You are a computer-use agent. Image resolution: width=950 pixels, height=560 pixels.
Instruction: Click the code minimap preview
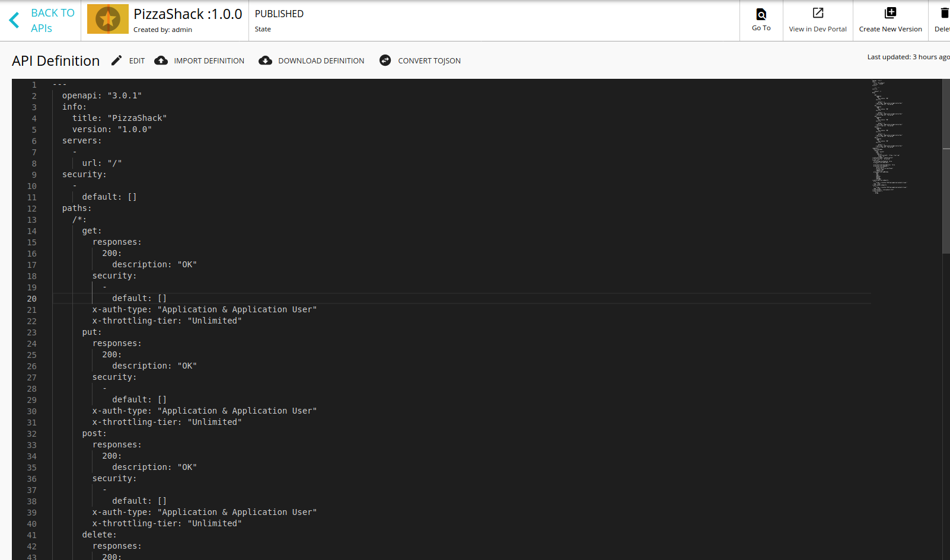point(890,137)
